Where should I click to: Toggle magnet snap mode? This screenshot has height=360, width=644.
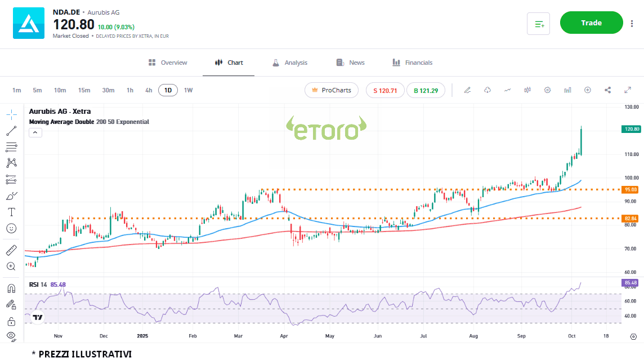(x=11, y=288)
